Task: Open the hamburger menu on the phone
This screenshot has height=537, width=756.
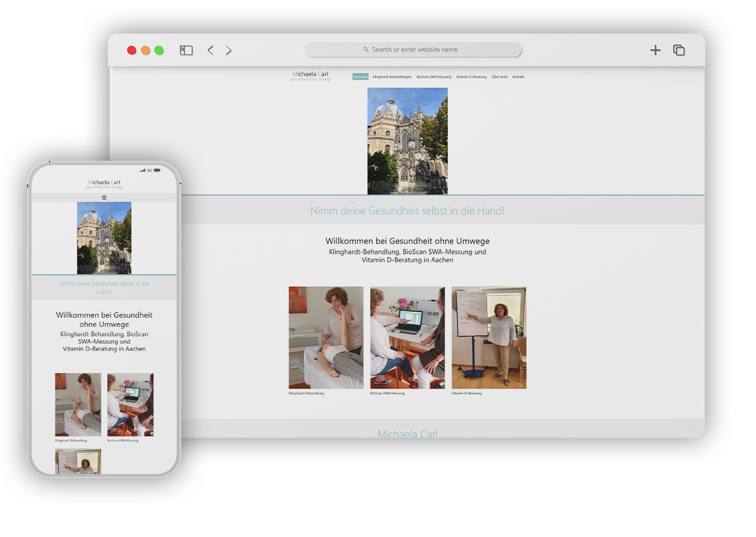Action: click(104, 198)
